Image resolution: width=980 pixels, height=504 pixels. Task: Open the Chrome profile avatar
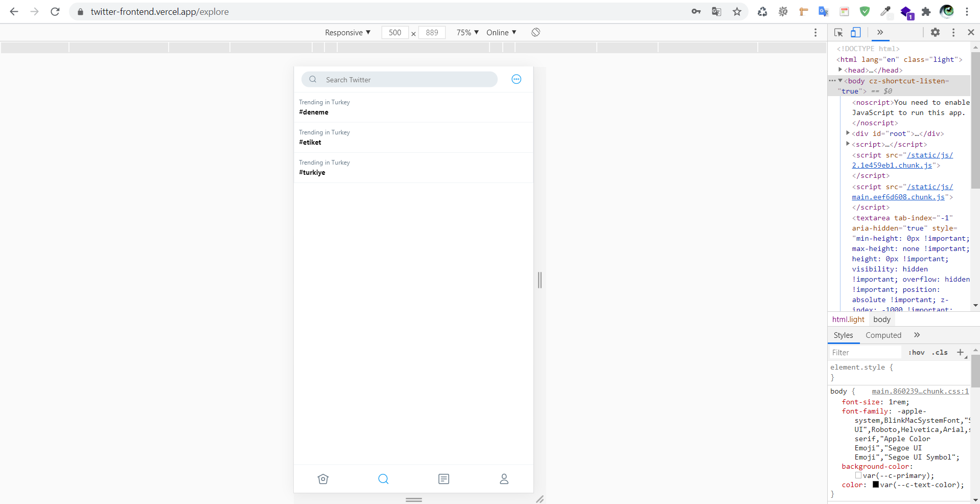[x=946, y=11]
